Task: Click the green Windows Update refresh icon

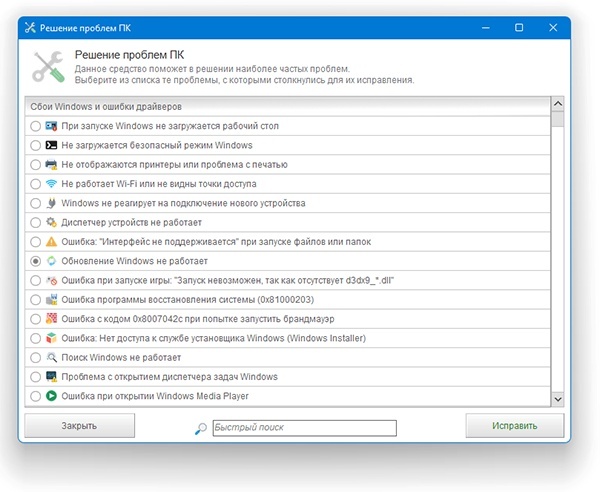Action: (51, 261)
